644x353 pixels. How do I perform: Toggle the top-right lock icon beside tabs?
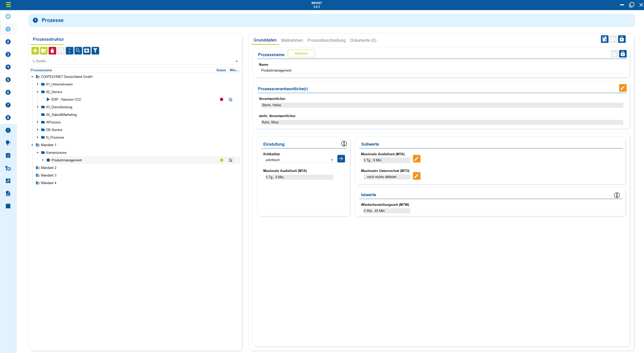click(x=622, y=39)
